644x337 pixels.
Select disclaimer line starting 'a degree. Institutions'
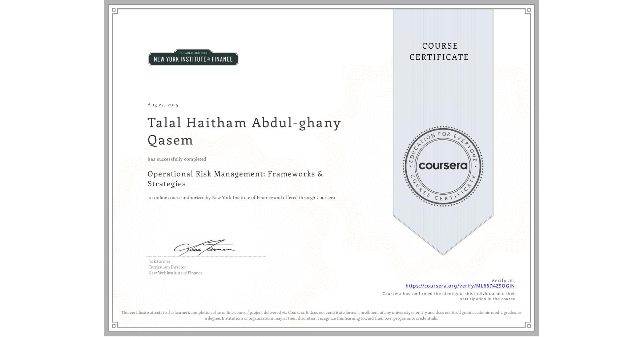pos(321,318)
